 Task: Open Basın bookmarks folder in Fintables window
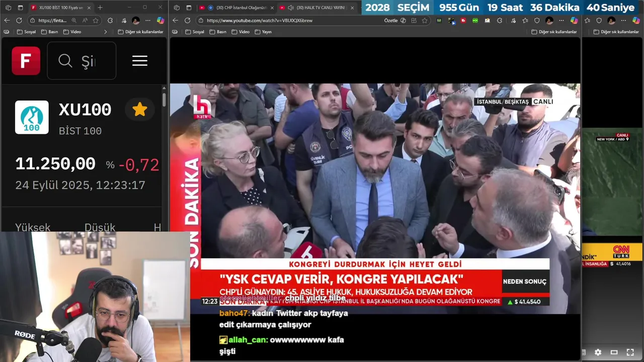[49, 32]
